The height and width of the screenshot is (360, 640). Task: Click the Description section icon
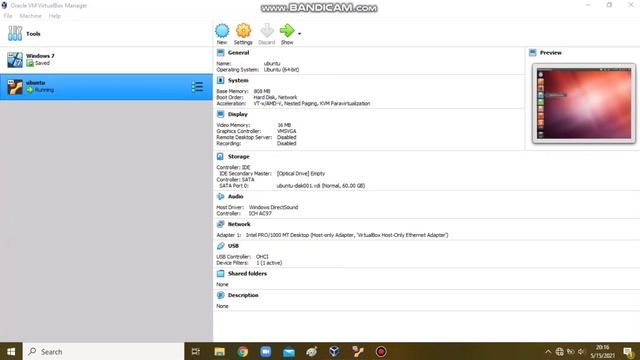(220, 295)
